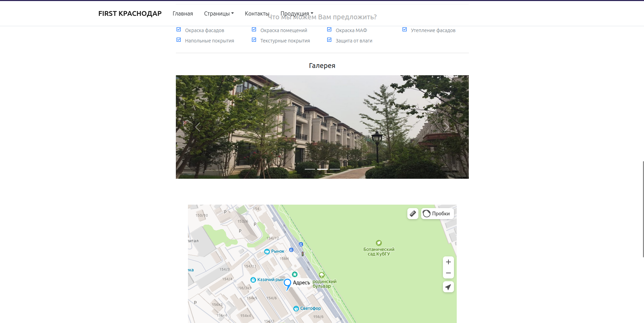This screenshot has width=644, height=323.
Task: Click the checkmark icon beside Текстурные покрытия
Action: tap(254, 40)
